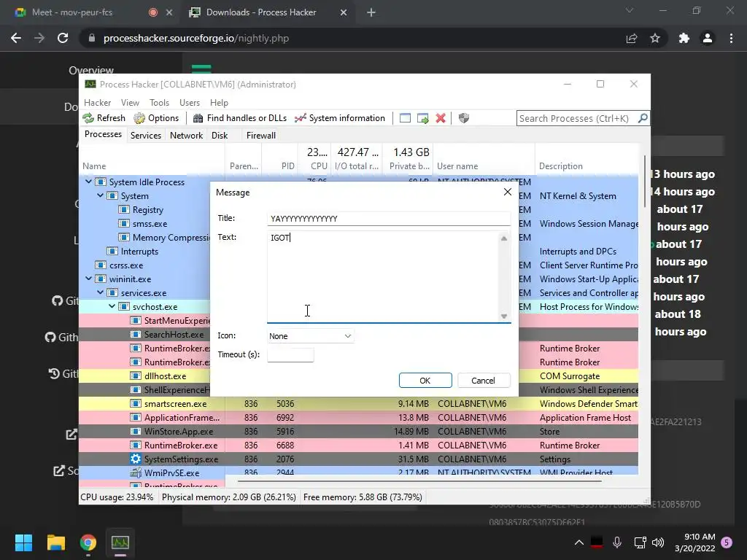The width and height of the screenshot is (747, 560).
Task: Click the window frame toolbar icon
Action: [x=405, y=118]
